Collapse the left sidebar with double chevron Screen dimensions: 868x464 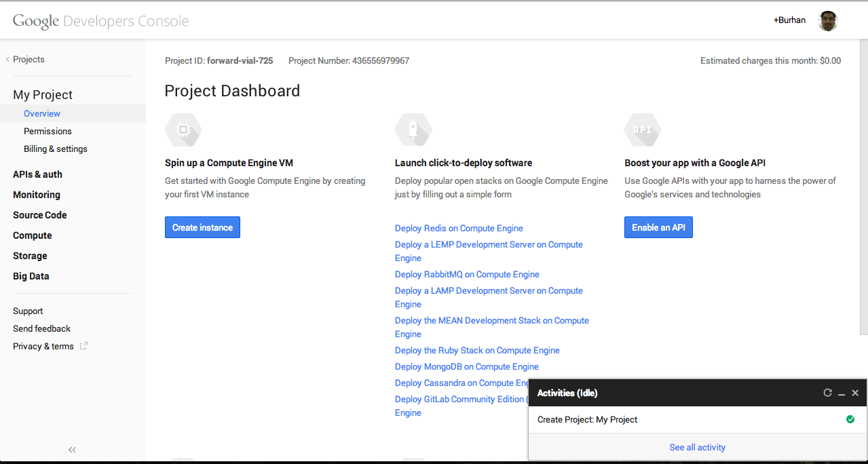pos(73,450)
